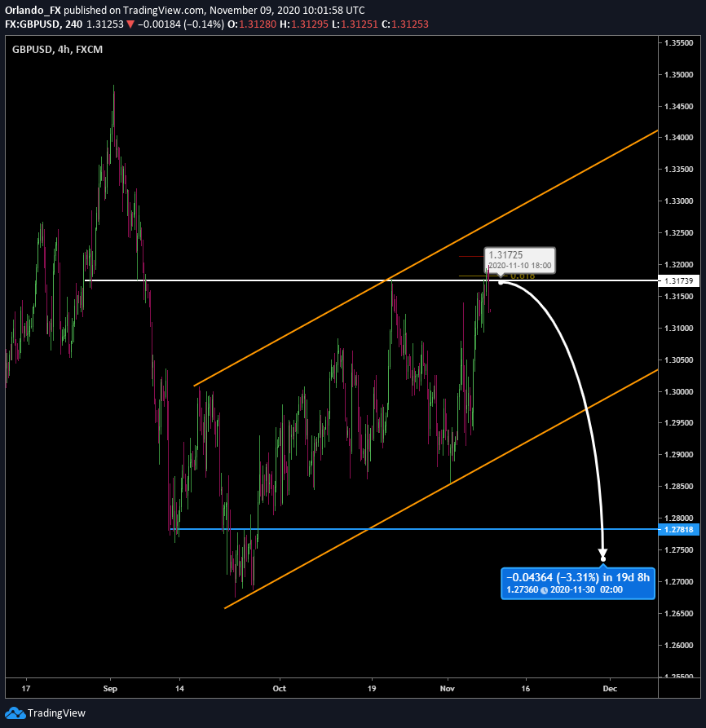Click the 1.28500 price axis label
706x728 pixels.
click(678, 487)
